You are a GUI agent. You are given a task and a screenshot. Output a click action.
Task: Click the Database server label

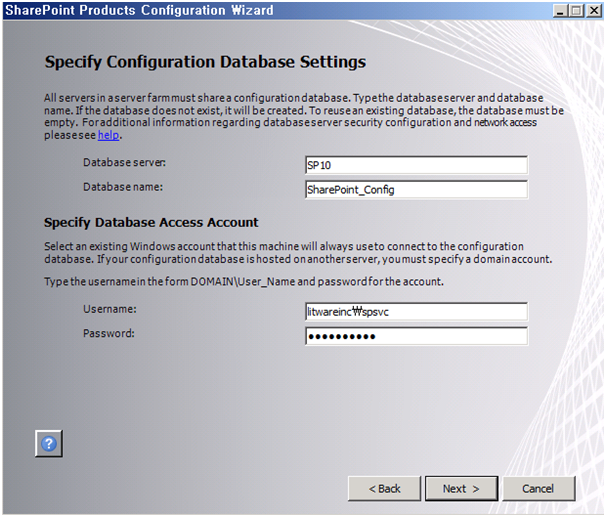pyautogui.click(x=124, y=163)
